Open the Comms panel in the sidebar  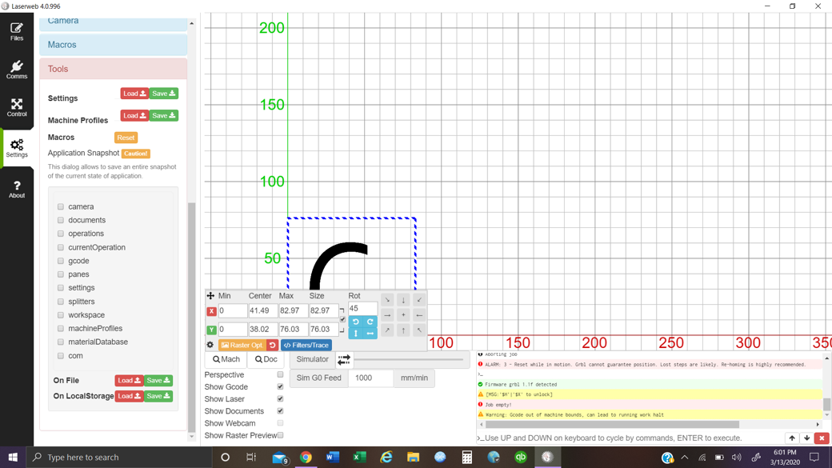pyautogui.click(x=16, y=70)
